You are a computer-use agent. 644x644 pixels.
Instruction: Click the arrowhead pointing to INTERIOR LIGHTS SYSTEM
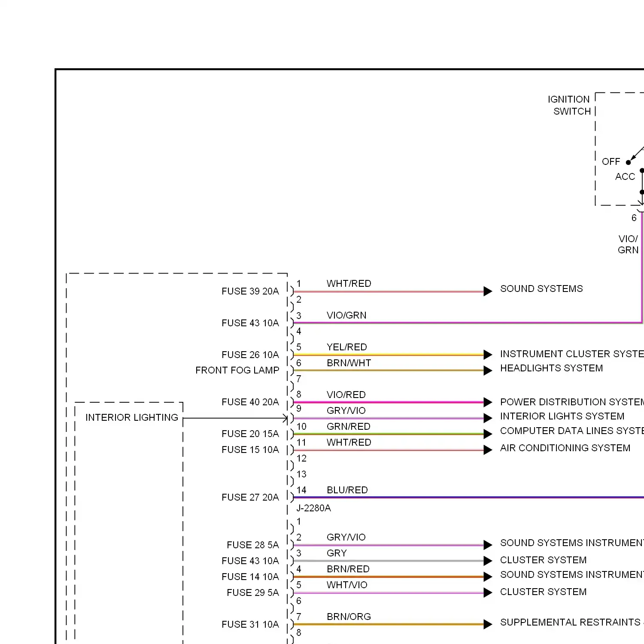(488, 418)
